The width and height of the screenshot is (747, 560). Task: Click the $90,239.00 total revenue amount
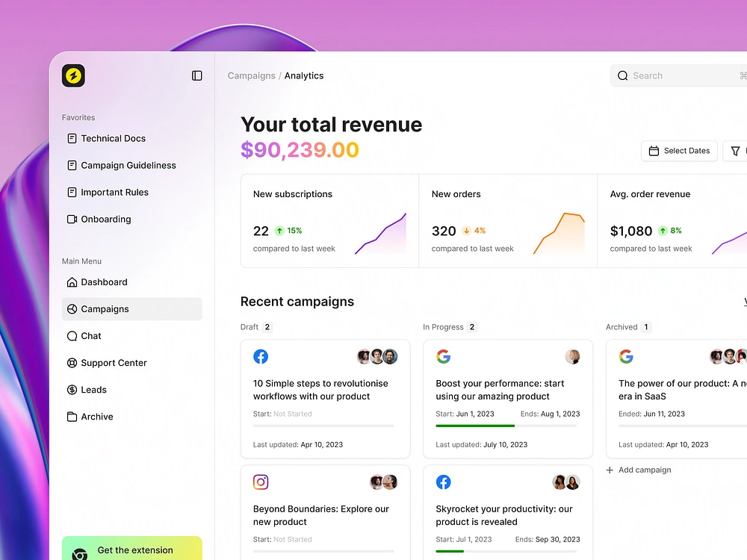(x=300, y=150)
